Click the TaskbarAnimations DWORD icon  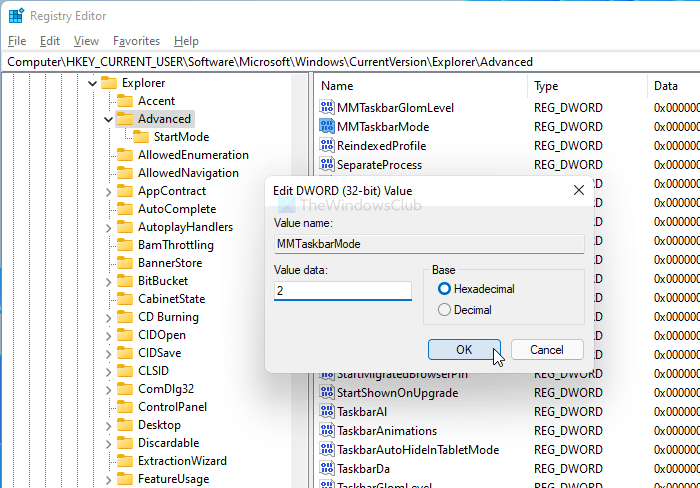(327, 430)
